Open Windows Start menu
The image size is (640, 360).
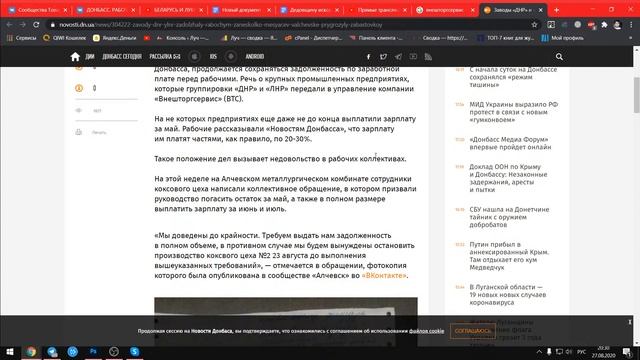pos(10,351)
